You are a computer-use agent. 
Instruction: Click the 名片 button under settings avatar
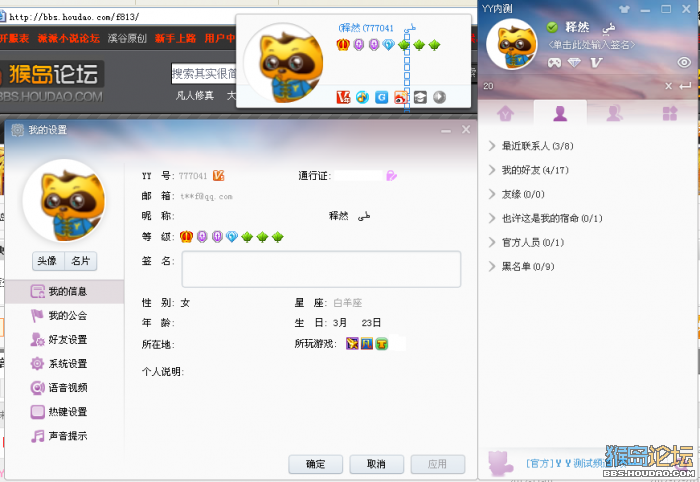pyautogui.click(x=80, y=261)
